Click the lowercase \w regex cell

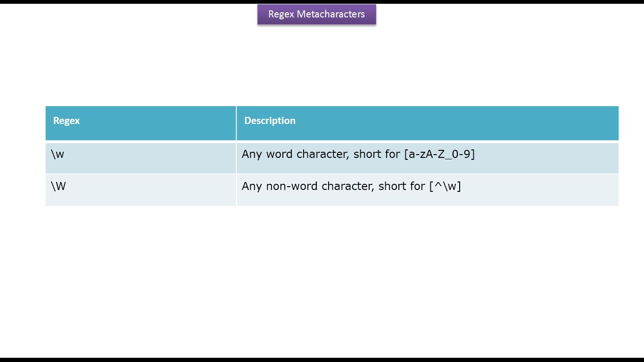point(140,158)
